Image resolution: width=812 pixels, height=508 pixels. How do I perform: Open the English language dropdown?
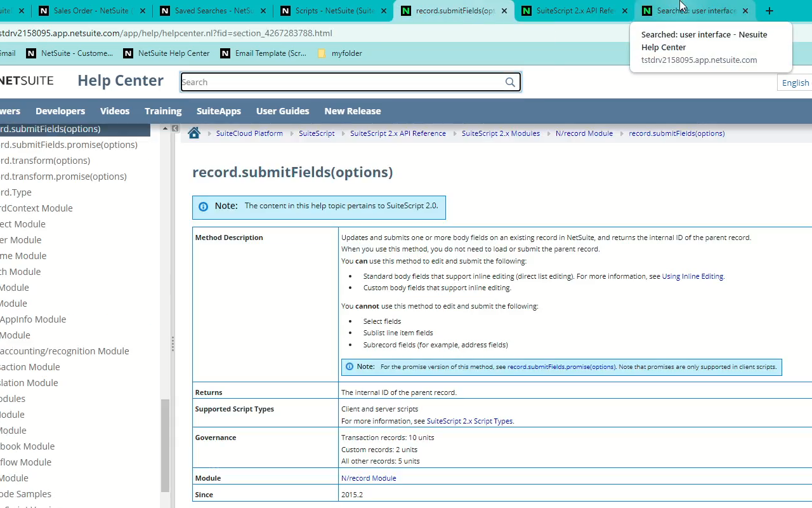(x=795, y=83)
